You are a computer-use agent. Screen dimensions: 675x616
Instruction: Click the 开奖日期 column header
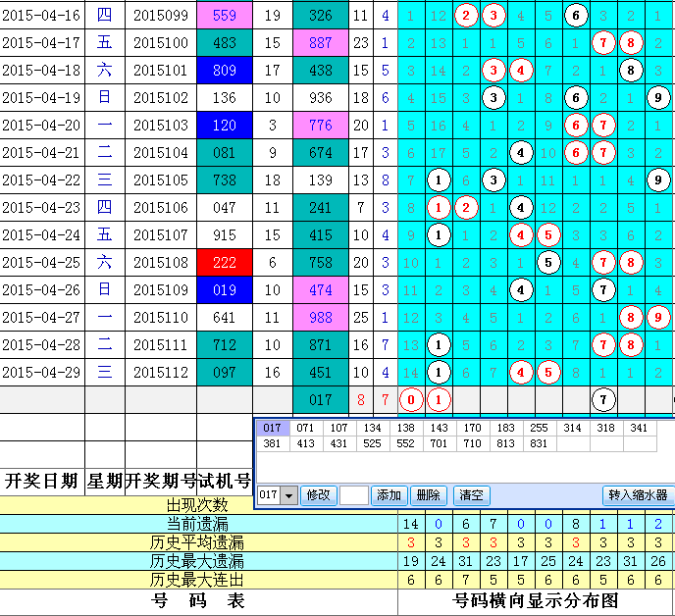(x=42, y=481)
